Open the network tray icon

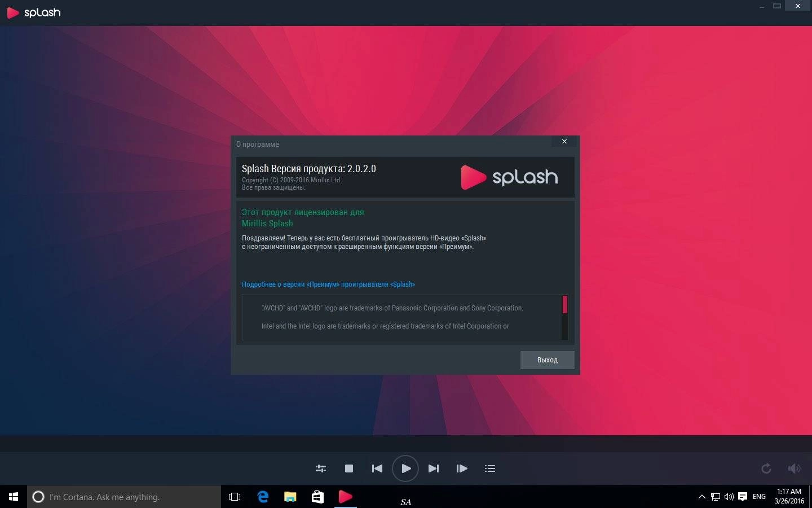pyautogui.click(x=715, y=497)
